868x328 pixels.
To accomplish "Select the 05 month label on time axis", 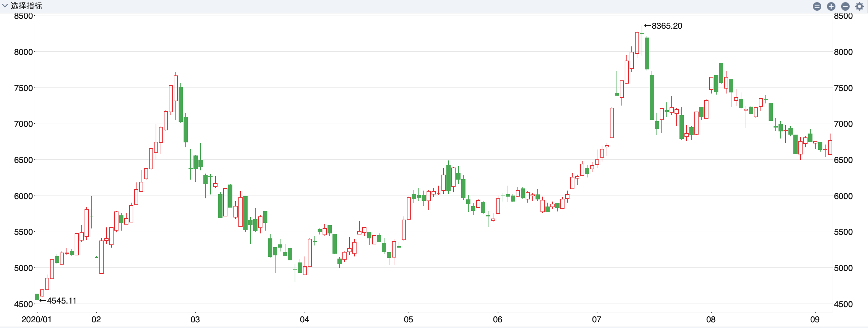I will [x=409, y=319].
